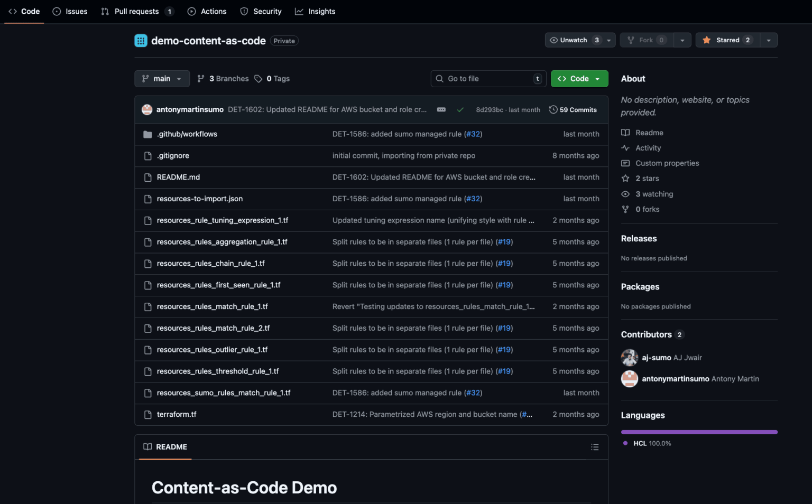Image resolution: width=812 pixels, height=504 pixels.
Task: Star the demo-content-as-code repository
Action: [x=727, y=40]
